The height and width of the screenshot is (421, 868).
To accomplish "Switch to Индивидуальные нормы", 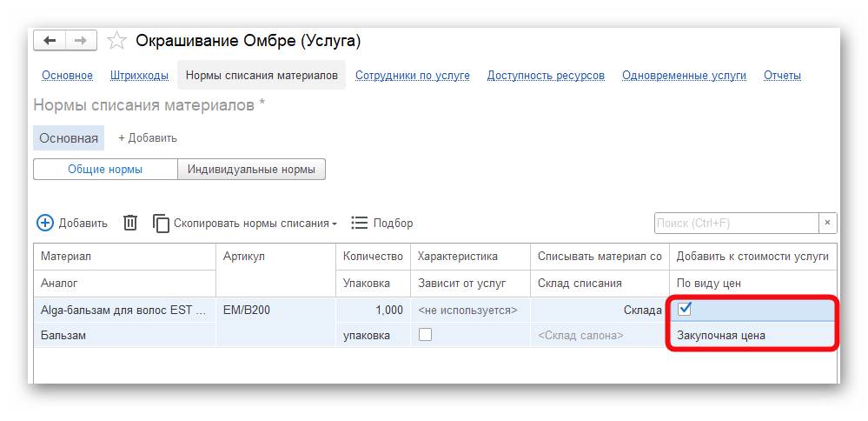I will [251, 170].
